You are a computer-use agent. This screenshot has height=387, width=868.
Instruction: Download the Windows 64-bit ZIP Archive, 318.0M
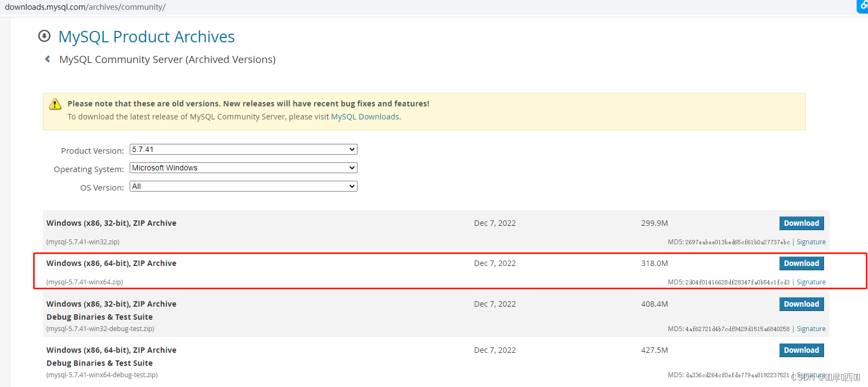point(801,263)
